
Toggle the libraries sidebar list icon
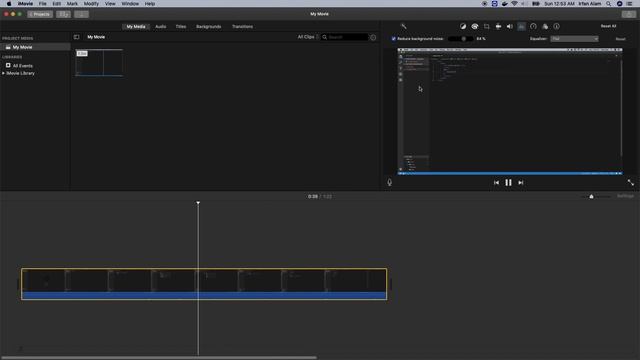(76, 37)
